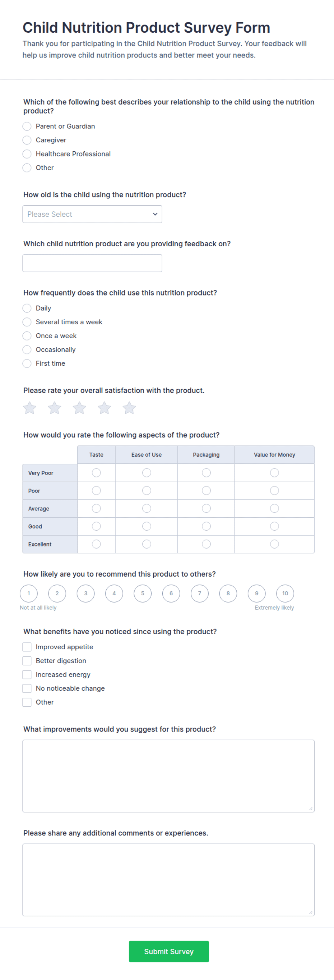Open the child age Please Select dropdown
The width and height of the screenshot is (334, 980).
(x=92, y=214)
